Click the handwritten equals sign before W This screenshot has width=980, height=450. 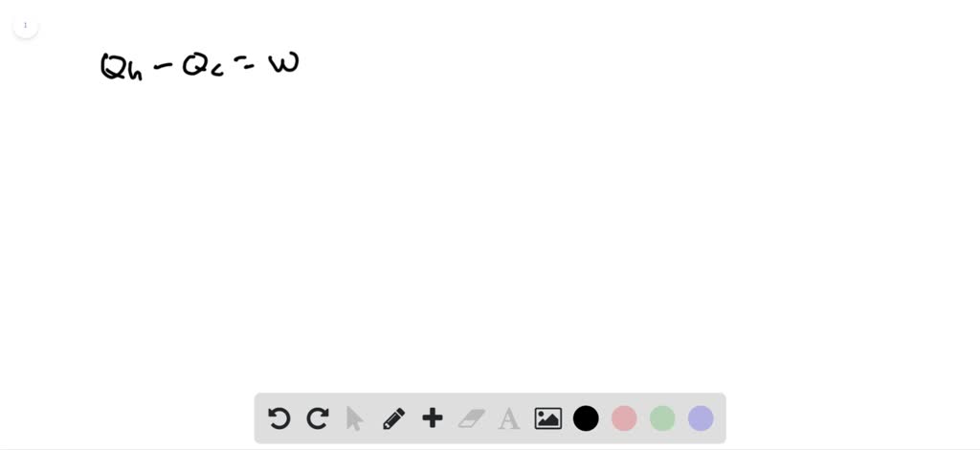coord(244,62)
